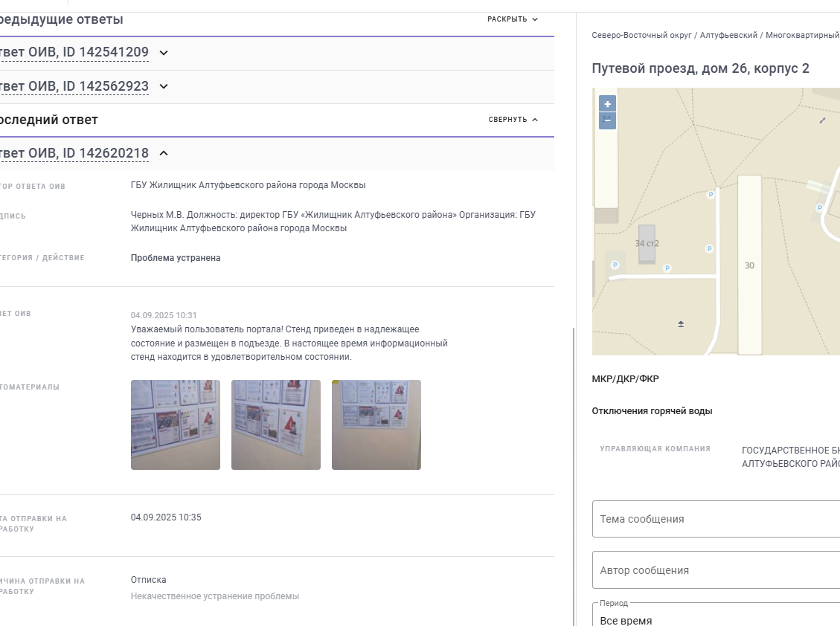The width and height of the screenshot is (840, 626).
Task: Click the Тема сообщения input field
Action: click(716, 519)
